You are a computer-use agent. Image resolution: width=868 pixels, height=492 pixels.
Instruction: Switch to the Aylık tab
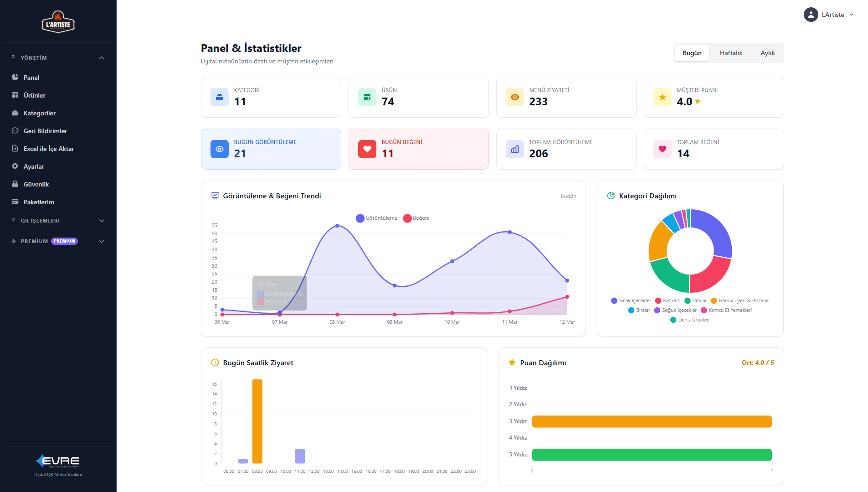(768, 53)
